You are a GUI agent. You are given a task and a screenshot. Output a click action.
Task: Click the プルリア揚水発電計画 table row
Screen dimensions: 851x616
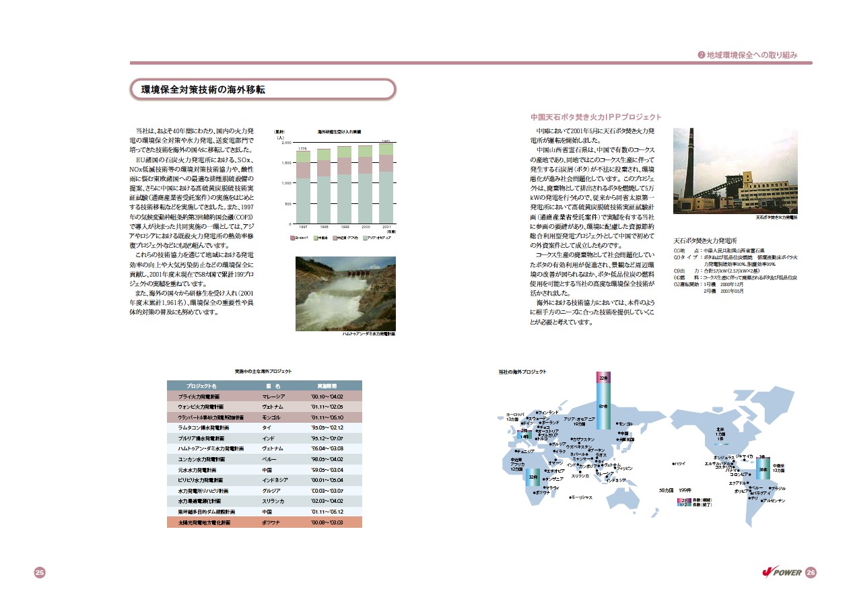265,438
